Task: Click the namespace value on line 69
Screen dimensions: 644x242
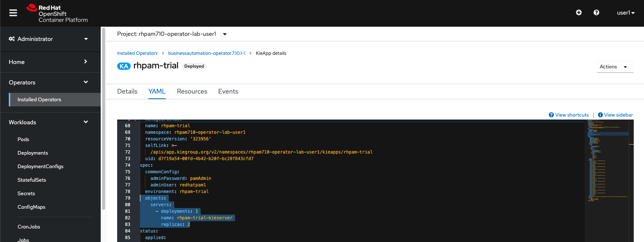Action: 210,132
